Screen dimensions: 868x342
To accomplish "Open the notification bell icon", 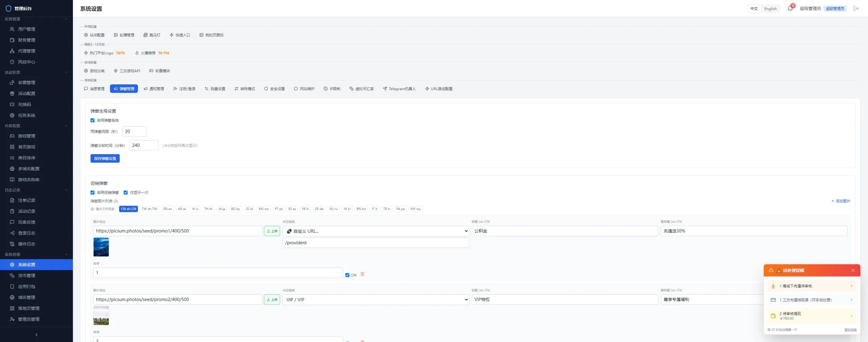I will pos(790,8).
